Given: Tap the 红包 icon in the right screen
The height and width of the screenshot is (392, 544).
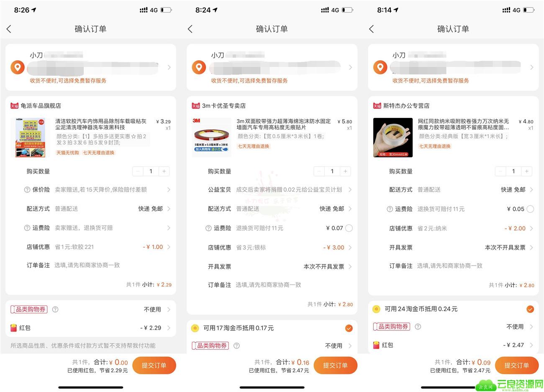Looking at the screenshot, I should (x=376, y=345).
